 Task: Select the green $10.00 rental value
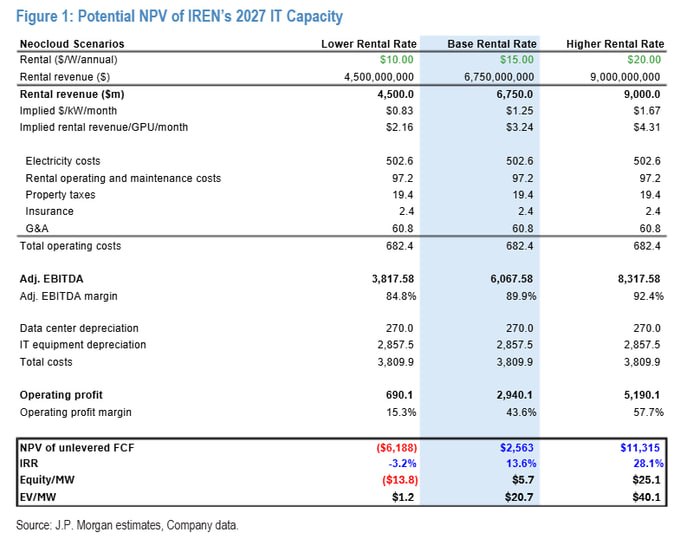(396, 59)
